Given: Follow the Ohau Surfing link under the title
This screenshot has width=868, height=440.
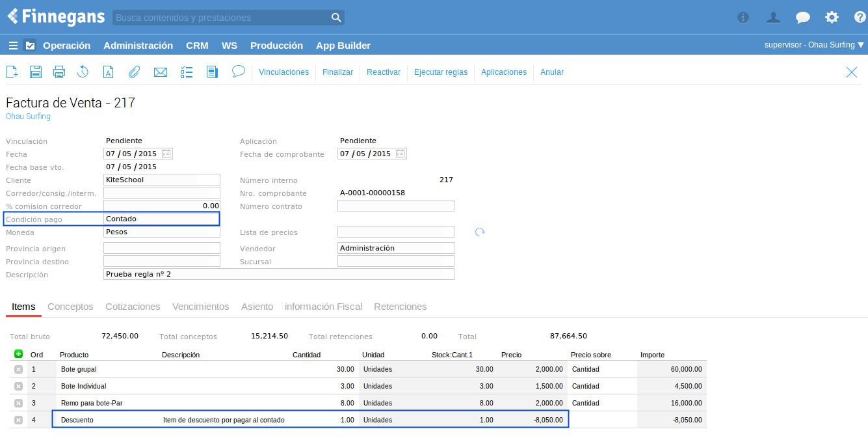Looking at the screenshot, I should pos(28,117).
